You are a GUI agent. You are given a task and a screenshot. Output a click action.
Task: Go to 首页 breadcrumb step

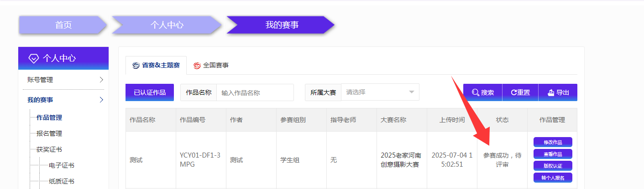(63, 25)
